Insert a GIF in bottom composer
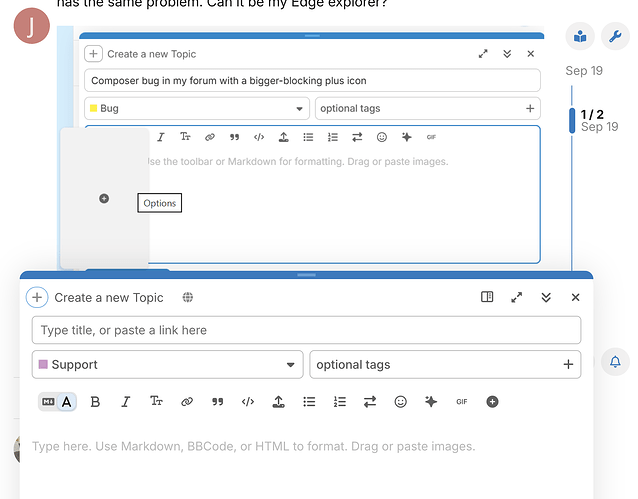 461,402
